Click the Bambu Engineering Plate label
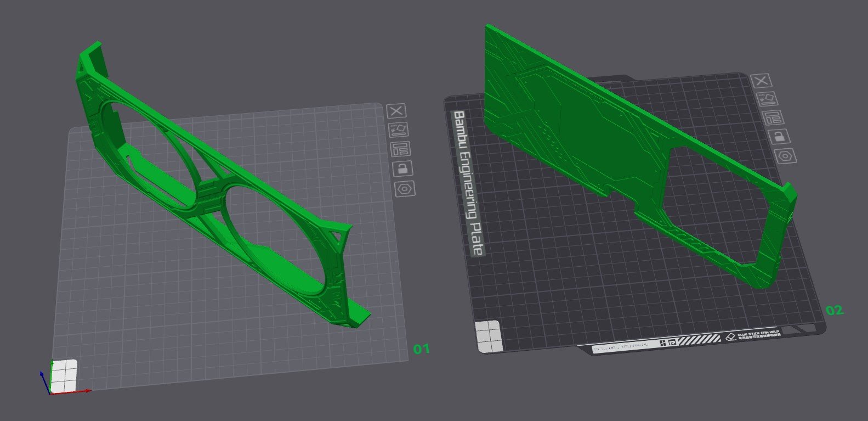The height and width of the screenshot is (421, 868). tap(468, 183)
